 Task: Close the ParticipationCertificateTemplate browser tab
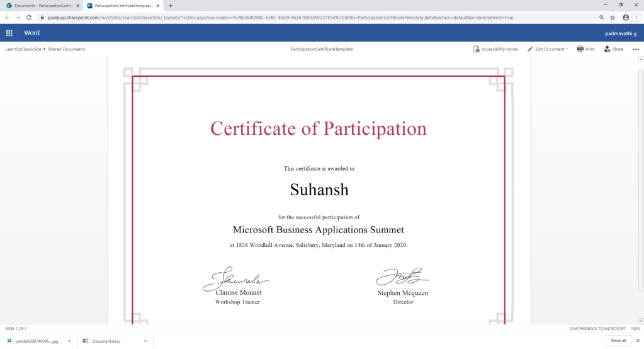click(x=158, y=6)
